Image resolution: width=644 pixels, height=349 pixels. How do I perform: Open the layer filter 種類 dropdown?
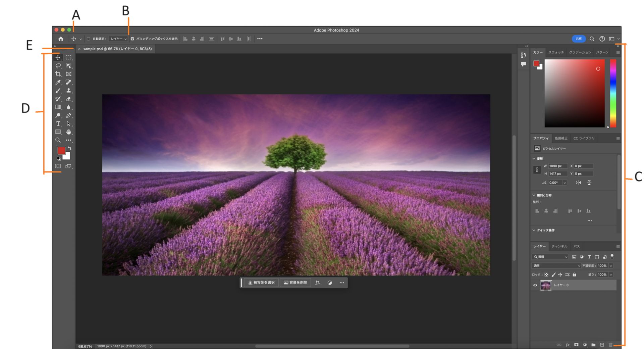550,257
